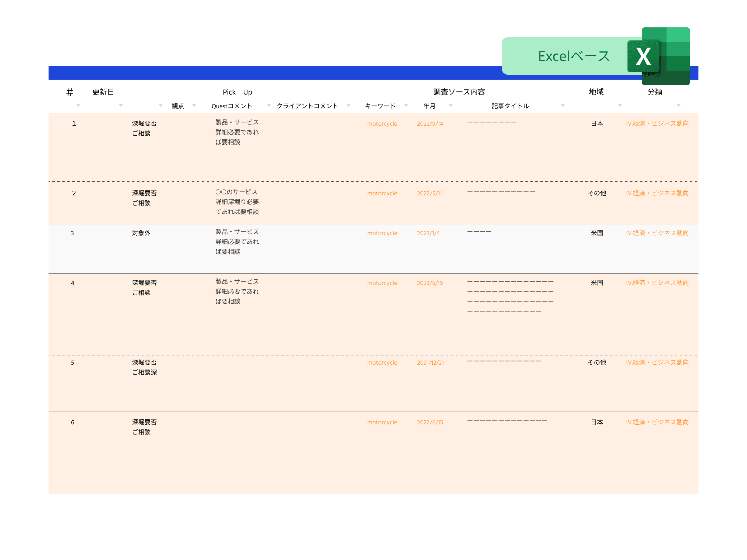Click the 2022/5/11 date link
Image resolution: width=747 pixels, height=560 pixels.
[x=429, y=194]
